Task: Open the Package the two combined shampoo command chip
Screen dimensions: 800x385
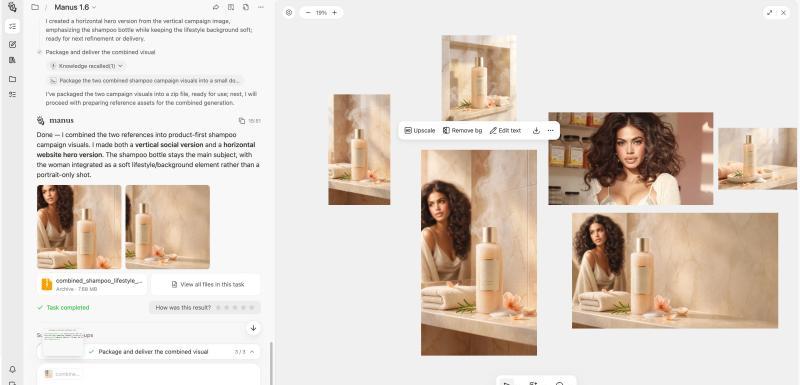Action: point(145,81)
